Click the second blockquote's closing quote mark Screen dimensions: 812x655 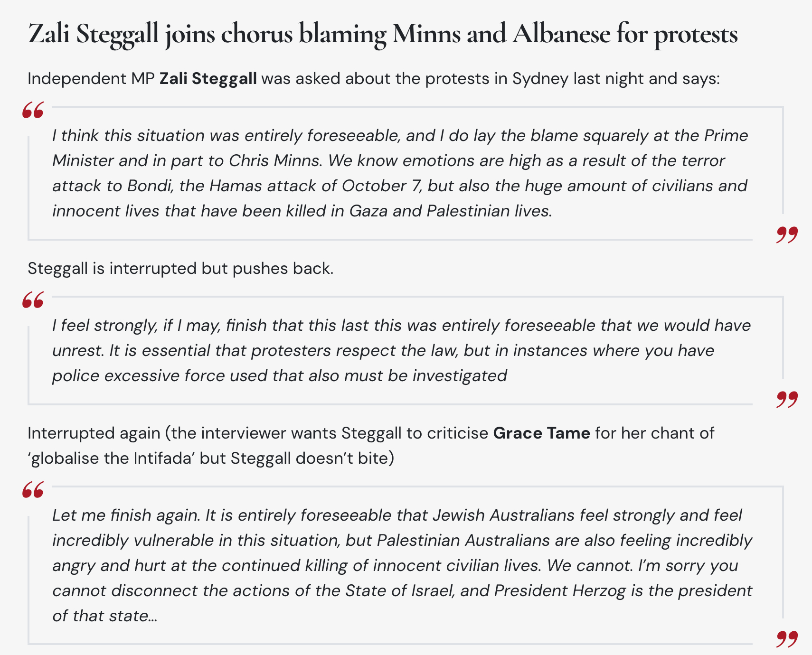(x=787, y=399)
